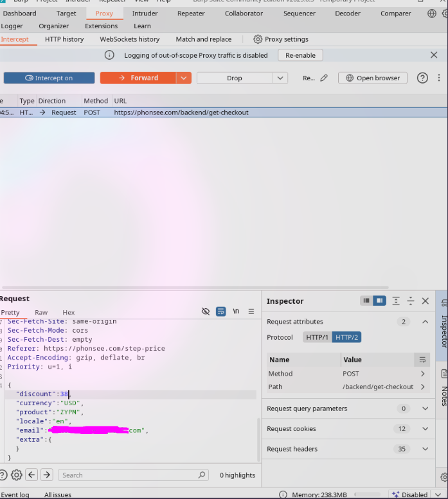
Task: Collapse all Inspector sections icon
Action: click(x=411, y=301)
